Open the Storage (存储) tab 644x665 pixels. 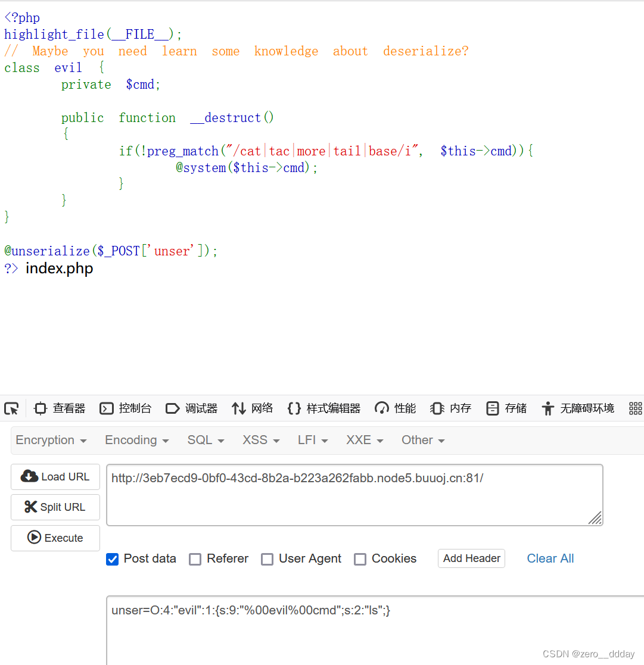point(506,408)
